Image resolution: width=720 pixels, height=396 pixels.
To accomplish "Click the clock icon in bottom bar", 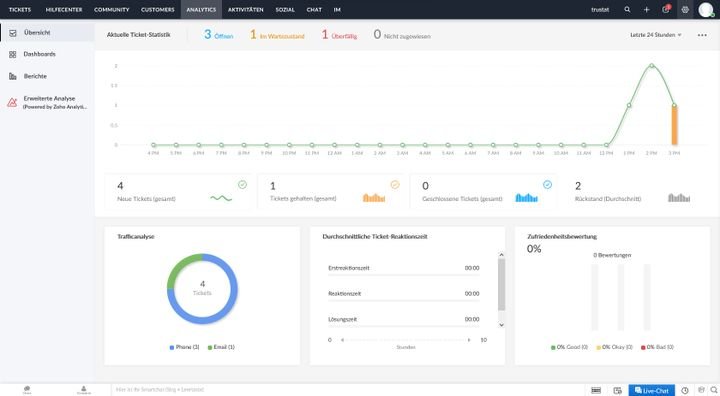I will pos(685,390).
